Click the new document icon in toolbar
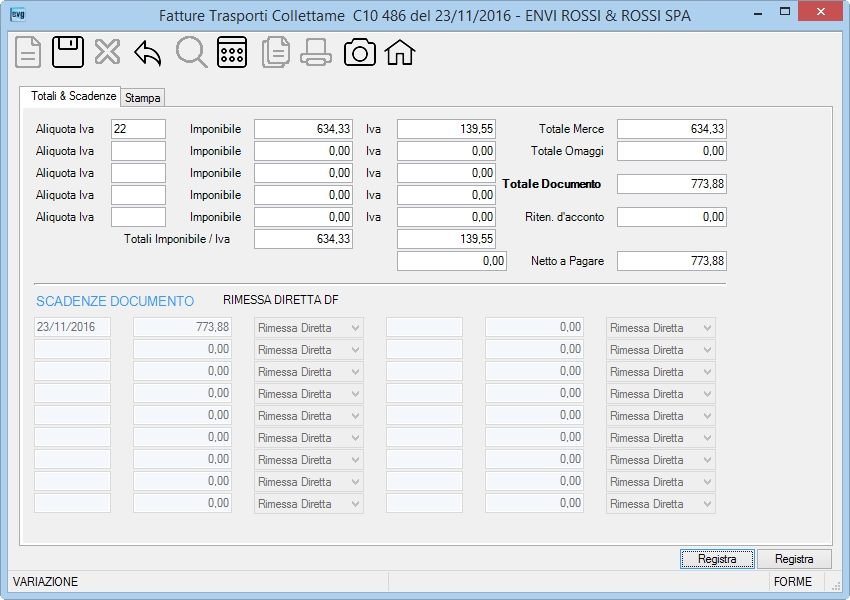Viewport: 850px width, 600px height. click(x=28, y=53)
